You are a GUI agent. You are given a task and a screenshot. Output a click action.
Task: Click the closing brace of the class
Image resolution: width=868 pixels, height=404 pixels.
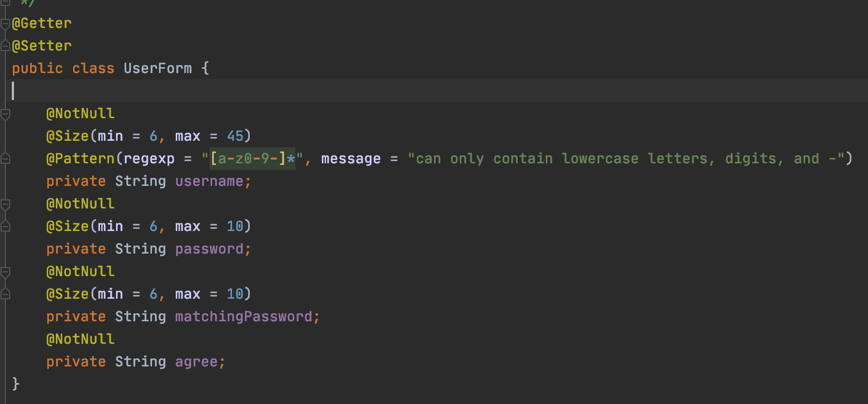pos(16,384)
